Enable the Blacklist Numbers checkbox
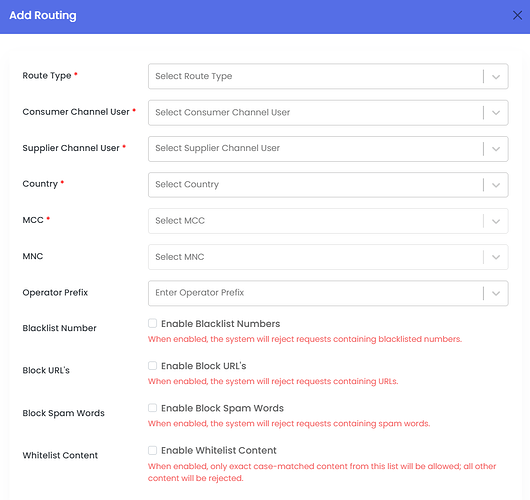Screen dimensions: 530x500 [152, 323]
